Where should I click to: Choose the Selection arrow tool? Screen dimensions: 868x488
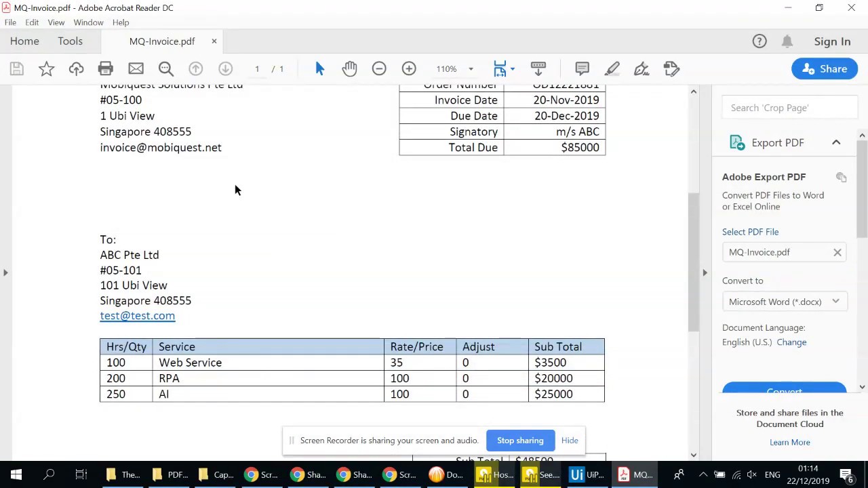320,68
